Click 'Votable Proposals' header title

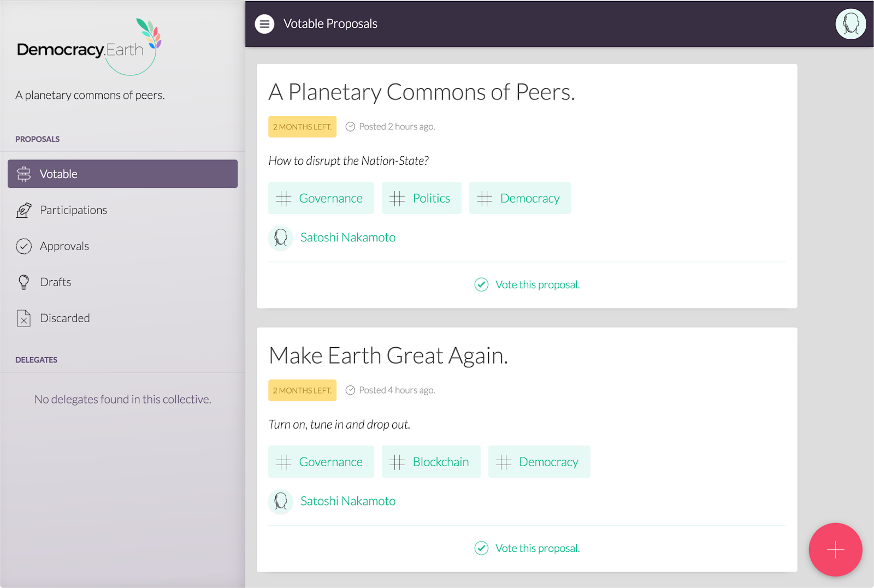330,24
